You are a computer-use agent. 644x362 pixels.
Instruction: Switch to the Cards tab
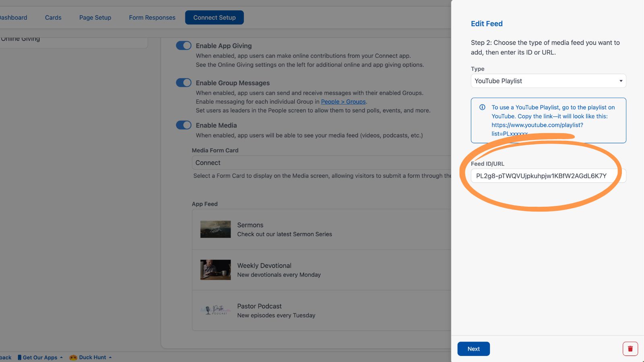(53, 18)
